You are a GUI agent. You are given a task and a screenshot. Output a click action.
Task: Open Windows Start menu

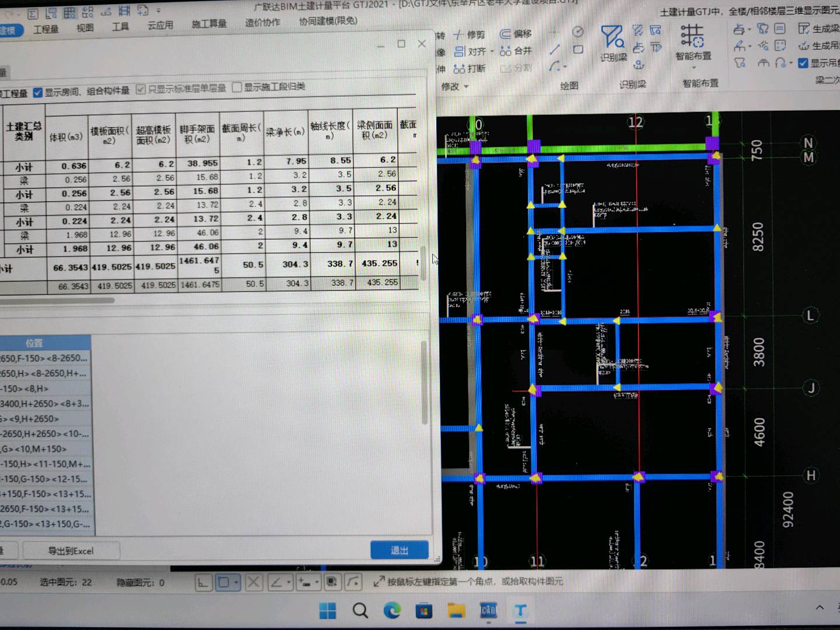point(328,611)
